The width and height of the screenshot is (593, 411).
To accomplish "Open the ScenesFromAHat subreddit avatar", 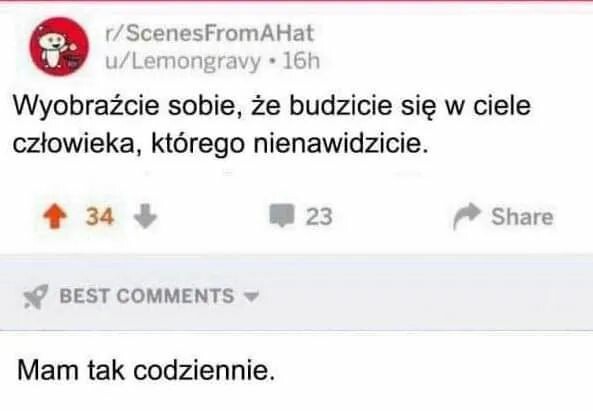I will (x=59, y=47).
